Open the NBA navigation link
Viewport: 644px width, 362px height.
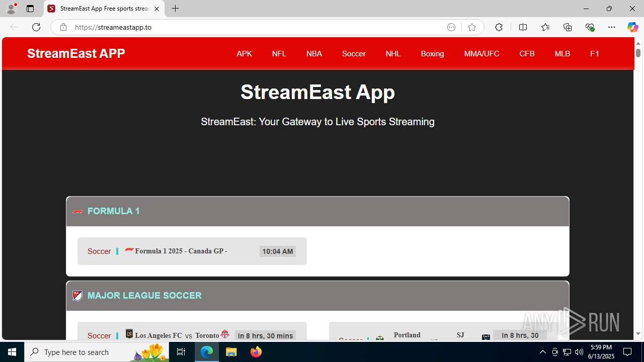click(314, 53)
